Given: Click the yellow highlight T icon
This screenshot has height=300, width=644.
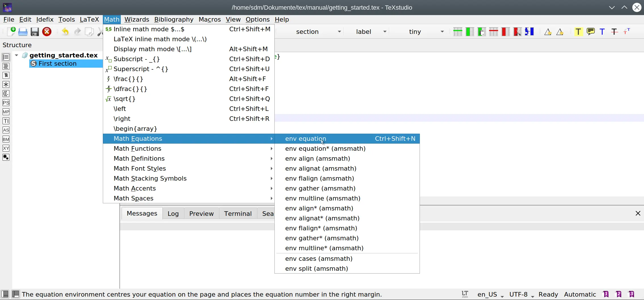Looking at the screenshot, I should click(x=578, y=32).
